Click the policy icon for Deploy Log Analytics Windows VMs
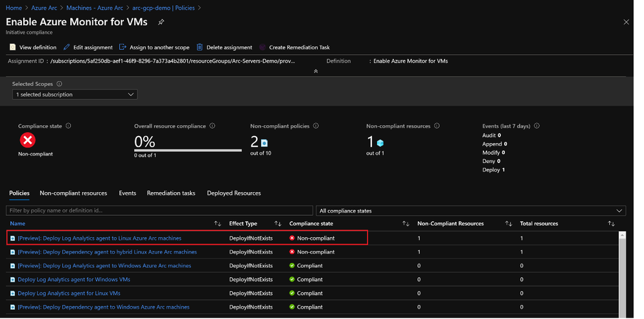644x319 pixels. (x=13, y=280)
